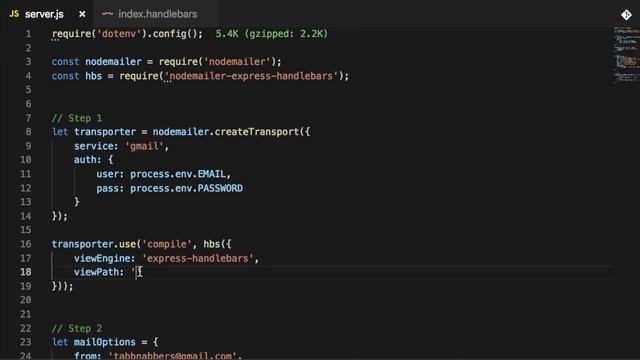Viewport: 640px width, 360px height.
Task: Click the '5.4K (gzipped: 2.2K)' import cost text
Action: [271, 34]
